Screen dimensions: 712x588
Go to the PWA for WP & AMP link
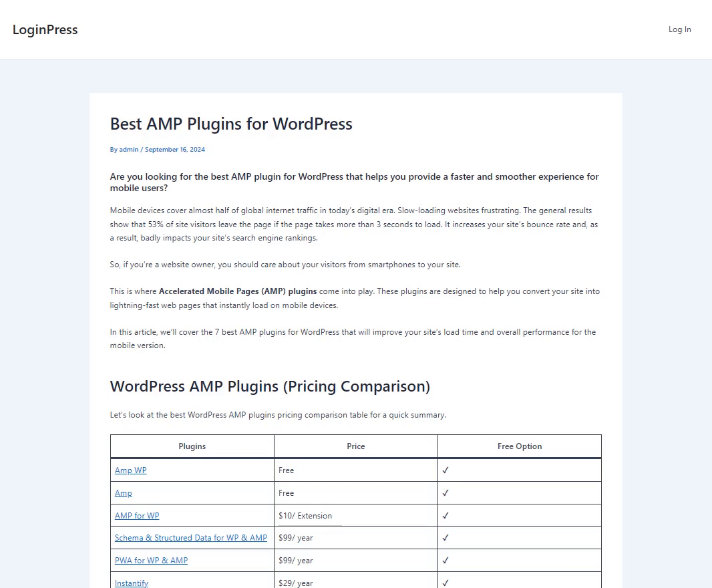[x=151, y=561]
